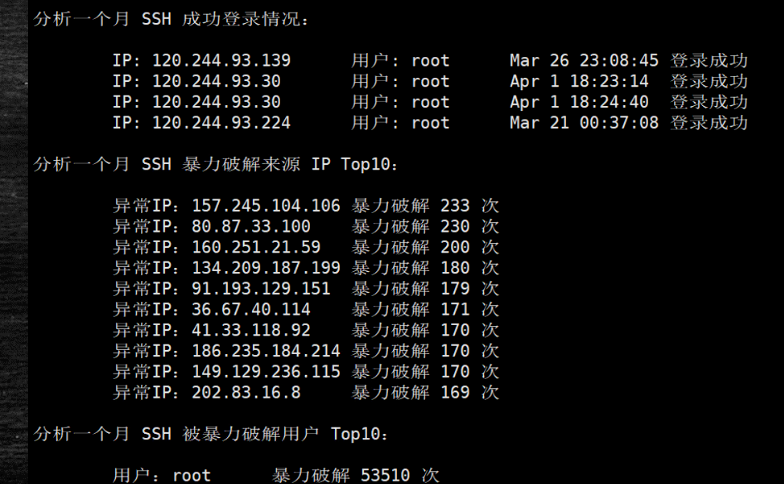Image resolution: width=784 pixels, height=484 pixels.
Task: Select abnormal IP 41.33.118.92
Action: click(251, 330)
